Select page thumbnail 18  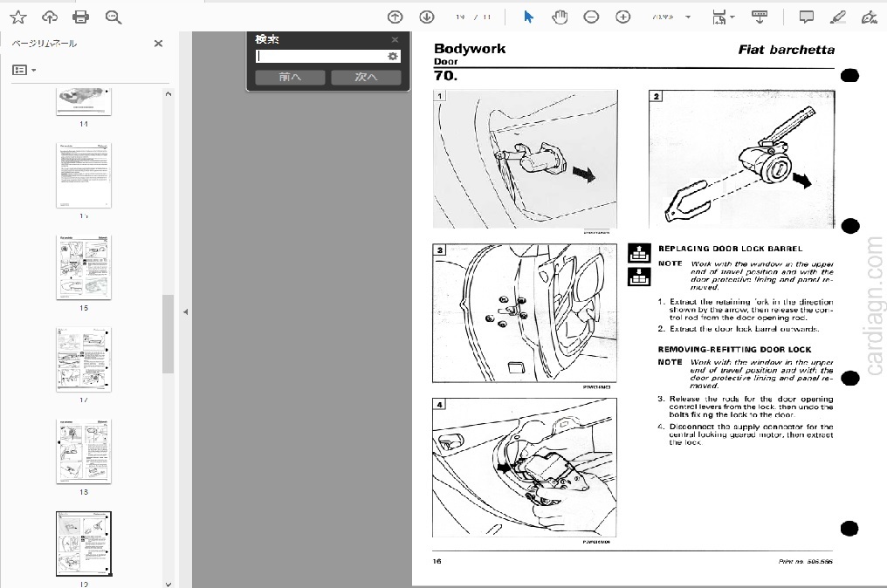(x=84, y=452)
